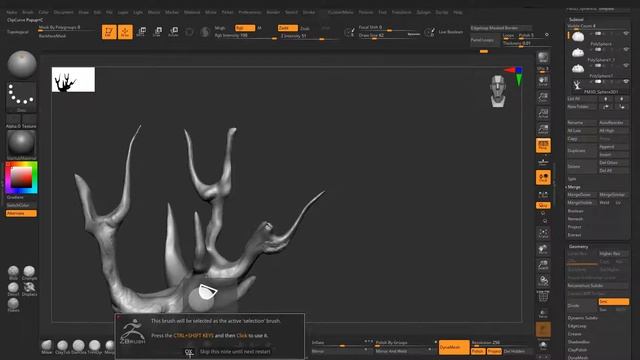Click the Zoom icon in right shelf
Image resolution: width=640 pixels, height=360 pixels.
point(543,97)
